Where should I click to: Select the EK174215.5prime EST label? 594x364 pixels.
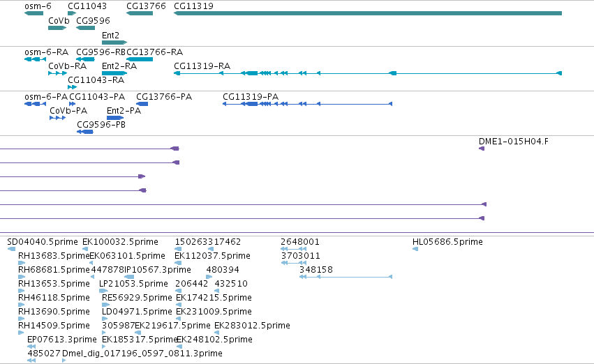pyautogui.click(x=214, y=298)
